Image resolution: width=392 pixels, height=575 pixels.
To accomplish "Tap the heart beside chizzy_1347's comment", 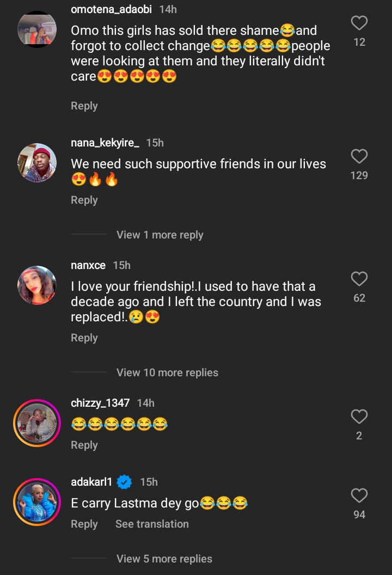I will click(x=359, y=417).
